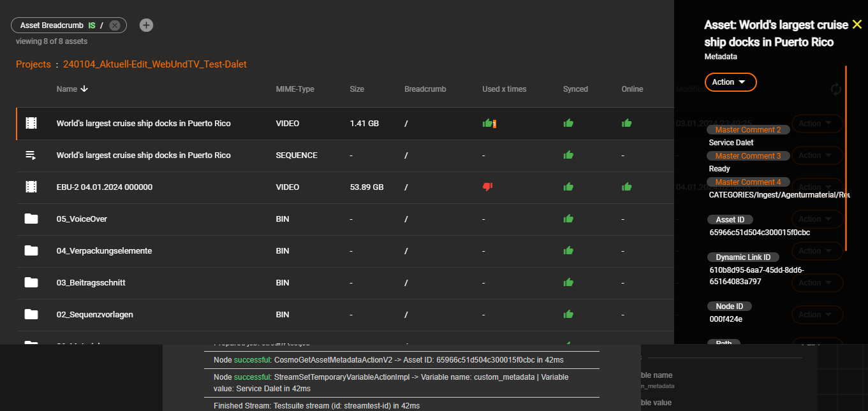
Task: Click Synced thumbs-up for 04_Verpackungselemente
Action: (x=568, y=250)
